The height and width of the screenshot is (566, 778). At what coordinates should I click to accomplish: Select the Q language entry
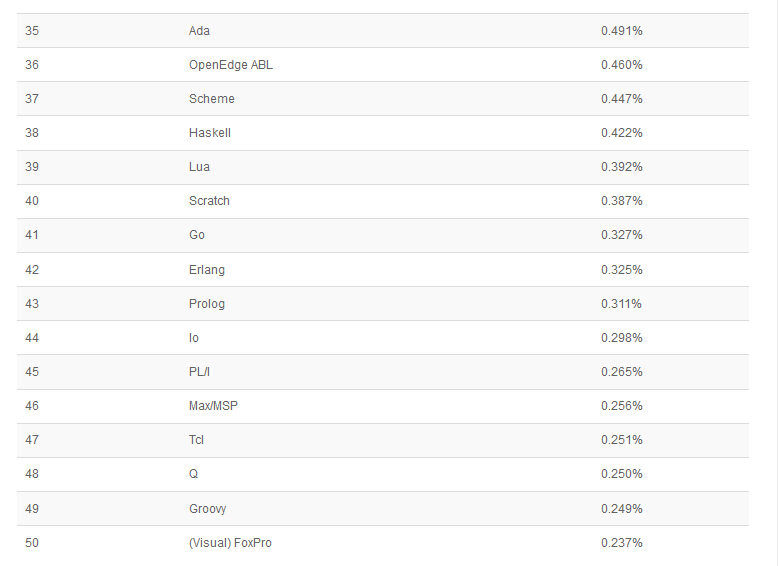click(193, 474)
